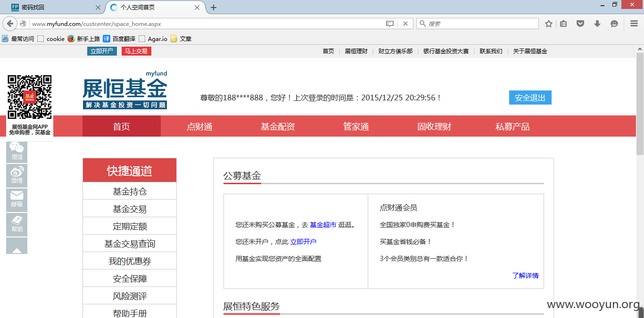Open the cookie bookmark
The width and height of the screenshot is (644, 318).
[x=51, y=39]
